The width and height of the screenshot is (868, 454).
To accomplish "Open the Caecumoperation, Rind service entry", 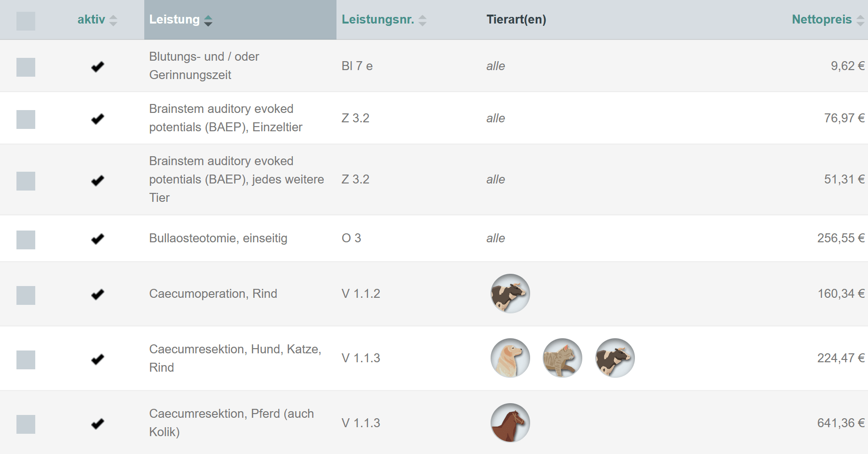I will 213,294.
